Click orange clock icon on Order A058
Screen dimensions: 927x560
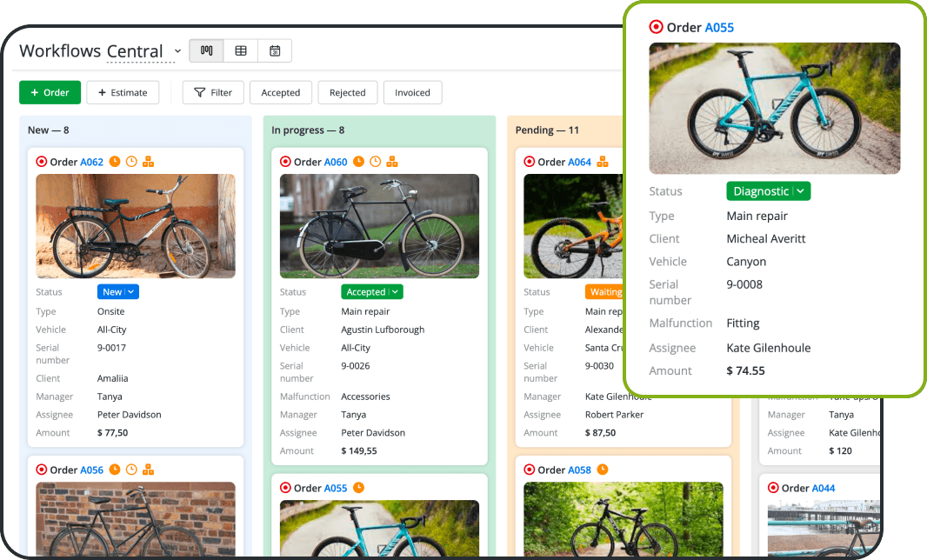point(603,470)
